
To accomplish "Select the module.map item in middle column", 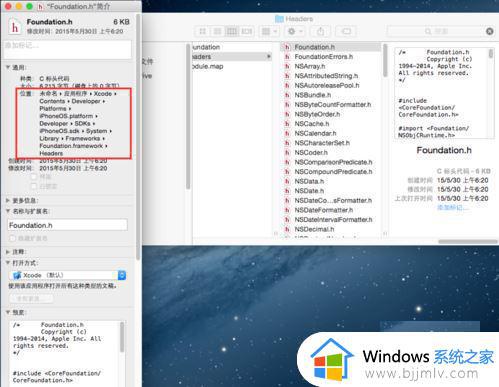I will click(x=208, y=66).
